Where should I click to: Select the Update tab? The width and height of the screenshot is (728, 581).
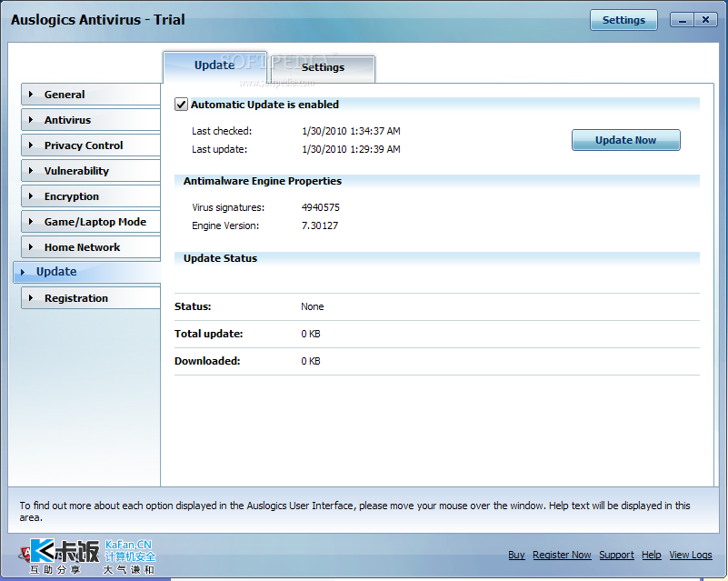[x=214, y=65]
